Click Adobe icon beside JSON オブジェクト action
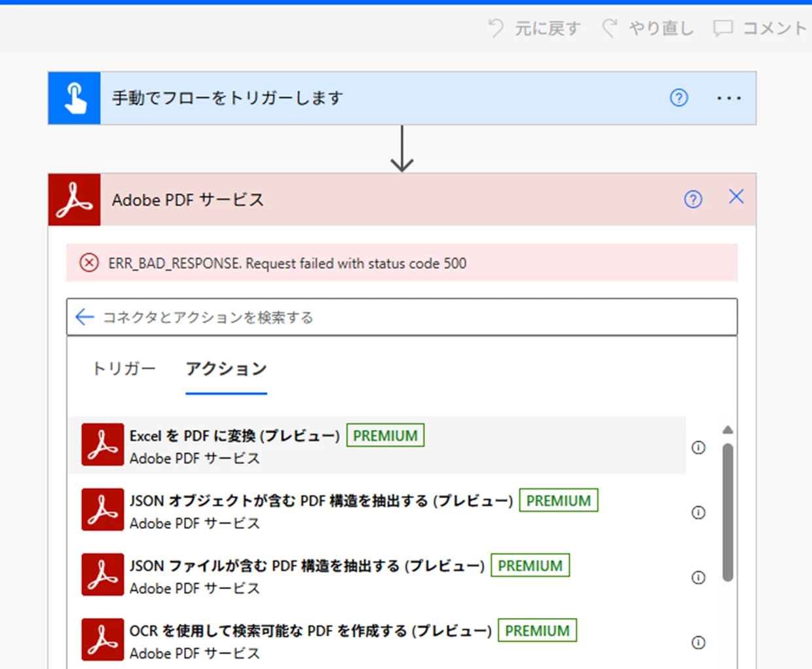 102,509
